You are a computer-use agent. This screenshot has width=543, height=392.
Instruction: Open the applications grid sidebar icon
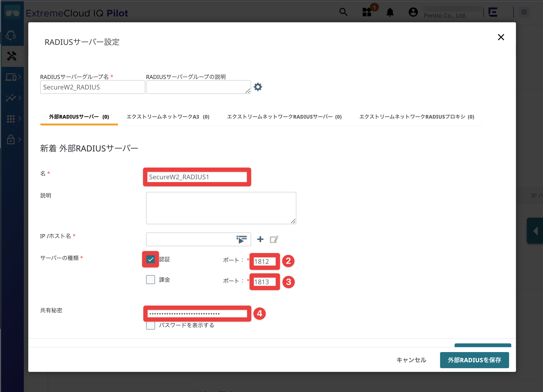[11, 119]
